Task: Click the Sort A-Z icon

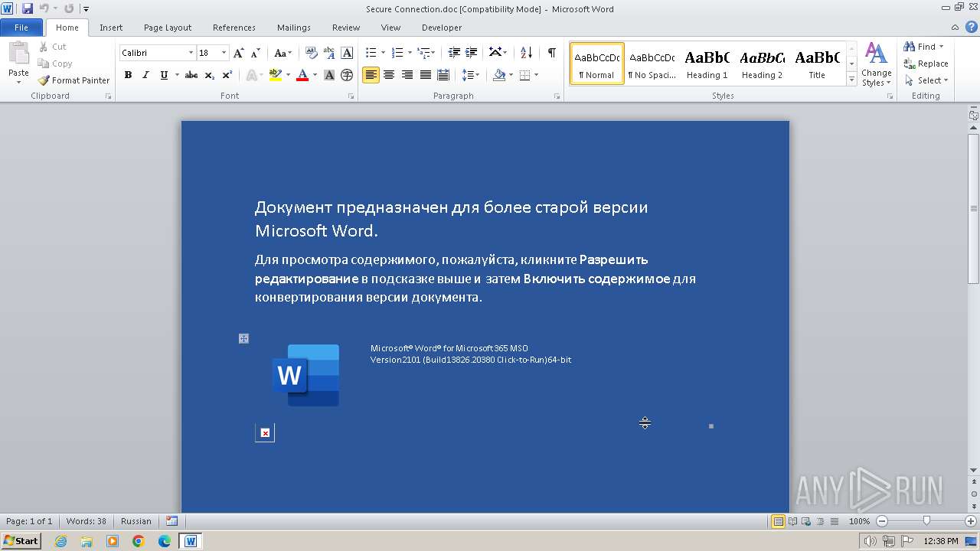Action: (526, 53)
